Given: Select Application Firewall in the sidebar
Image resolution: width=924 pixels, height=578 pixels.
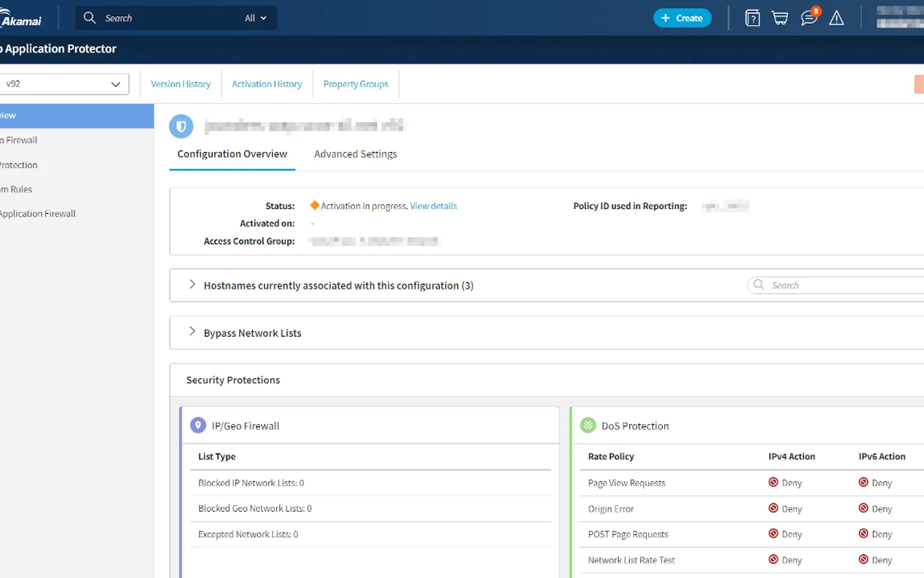Looking at the screenshot, I should 77,213.
